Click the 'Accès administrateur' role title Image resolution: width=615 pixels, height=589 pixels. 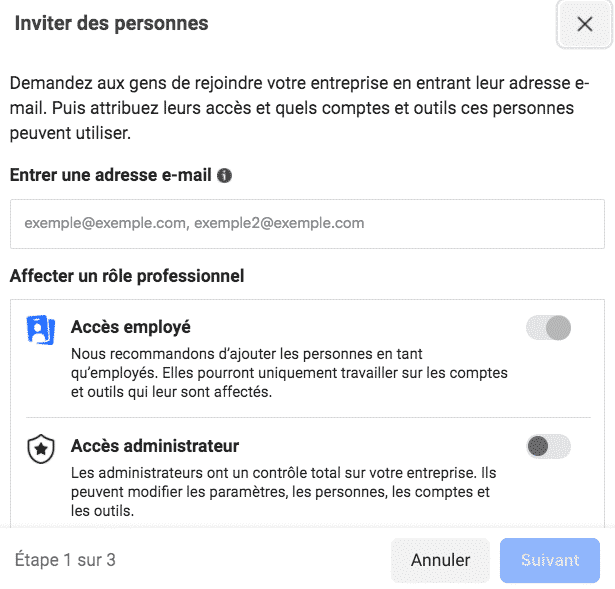click(155, 446)
